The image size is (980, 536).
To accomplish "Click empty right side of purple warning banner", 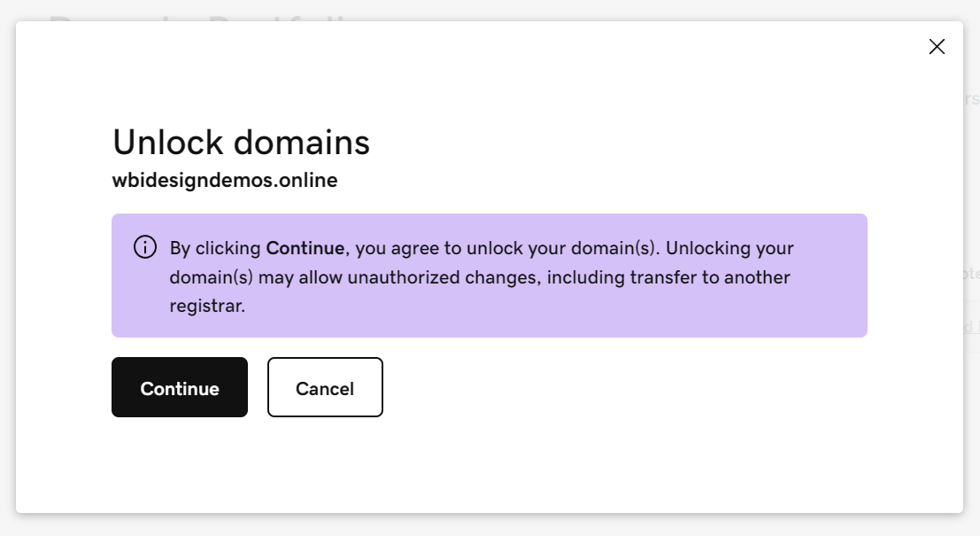I will [x=832, y=306].
